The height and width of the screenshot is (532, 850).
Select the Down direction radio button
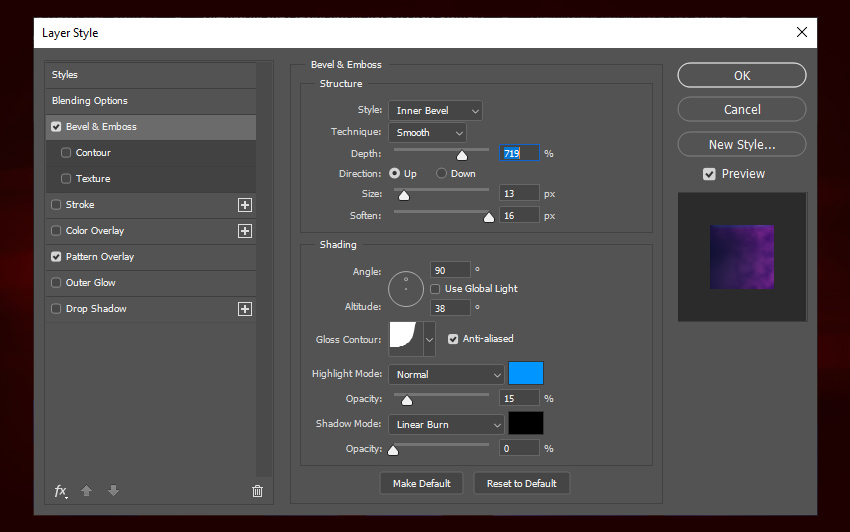tap(442, 174)
